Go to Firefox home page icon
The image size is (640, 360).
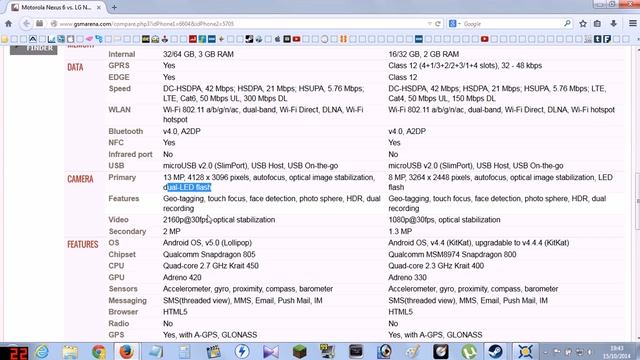click(x=8, y=24)
